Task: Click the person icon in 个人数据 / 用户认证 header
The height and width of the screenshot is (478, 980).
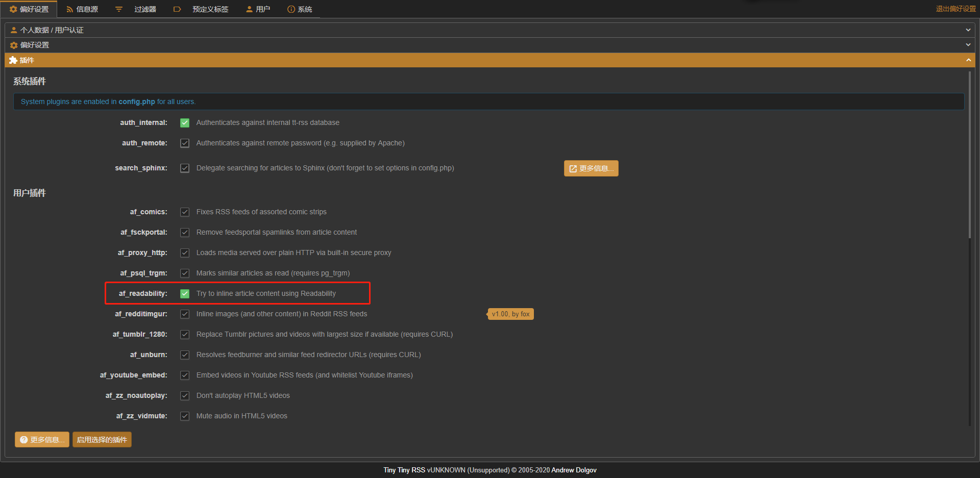Action: pyautogui.click(x=14, y=30)
